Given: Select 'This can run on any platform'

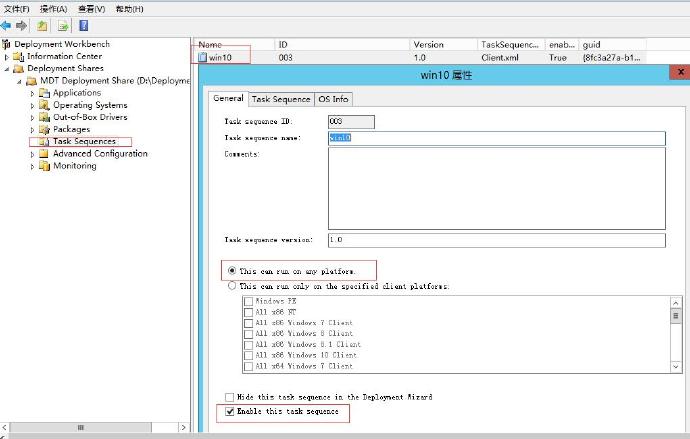Looking at the screenshot, I should pyautogui.click(x=232, y=271).
